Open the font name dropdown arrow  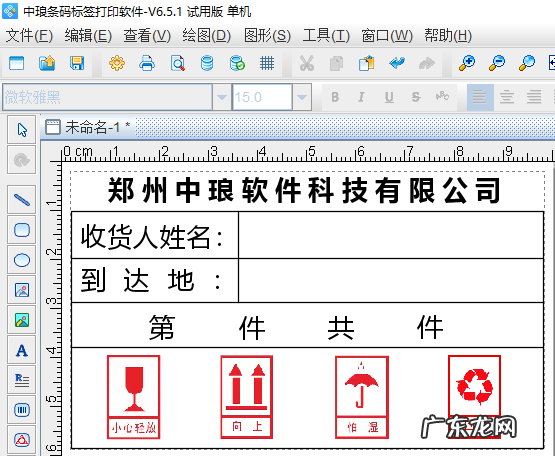pyautogui.click(x=222, y=97)
